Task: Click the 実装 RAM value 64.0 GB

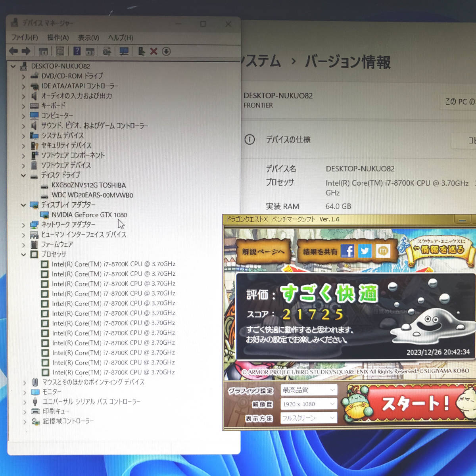Action: pos(338,206)
